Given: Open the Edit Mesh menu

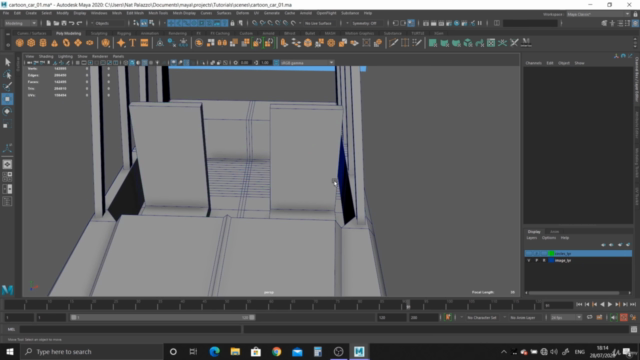Looking at the screenshot, I should (x=135, y=13).
